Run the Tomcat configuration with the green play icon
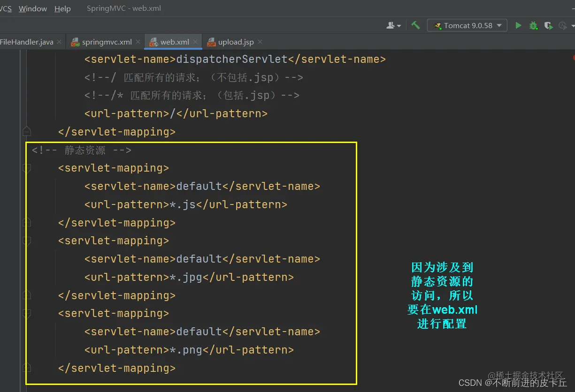 (x=518, y=25)
